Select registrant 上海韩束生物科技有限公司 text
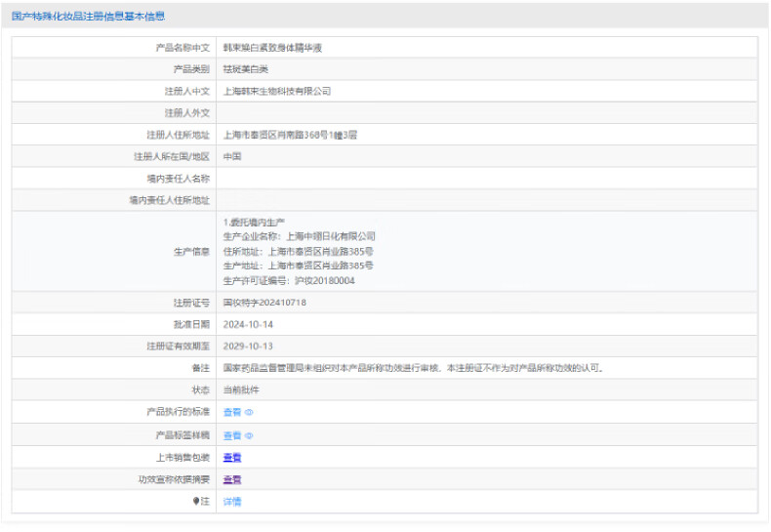 click(277, 91)
